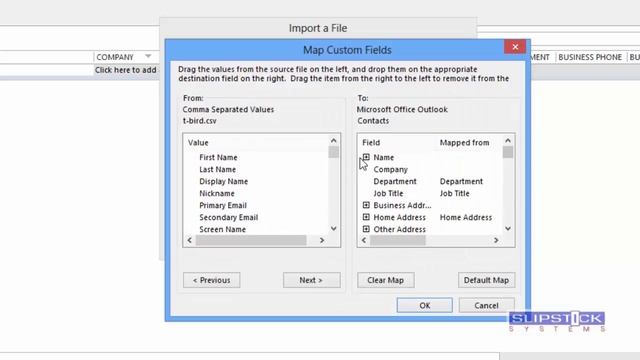Confirm mapping with the OK button
Image resolution: width=640 pixels, height=360 pixels.
pyautogui.click(x=424, y=305)
